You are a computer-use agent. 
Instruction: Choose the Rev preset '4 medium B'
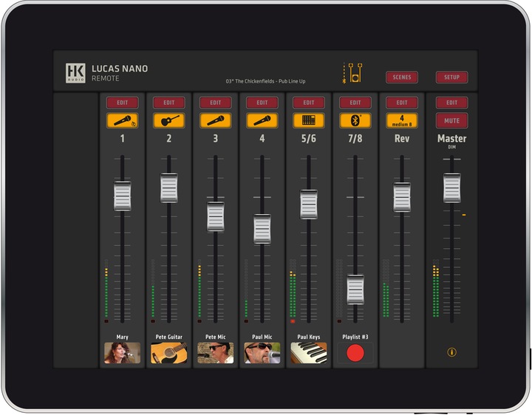[402, 120]
